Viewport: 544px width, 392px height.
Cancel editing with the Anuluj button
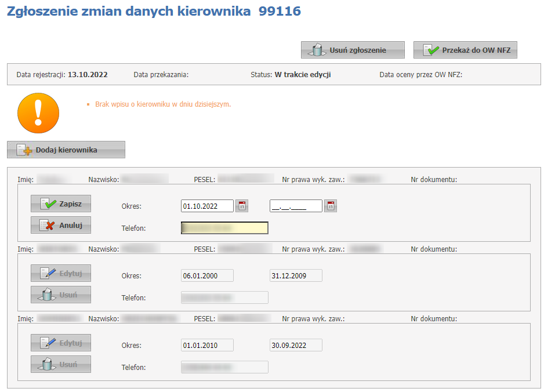pyautogui.click(x=61, y=225)
